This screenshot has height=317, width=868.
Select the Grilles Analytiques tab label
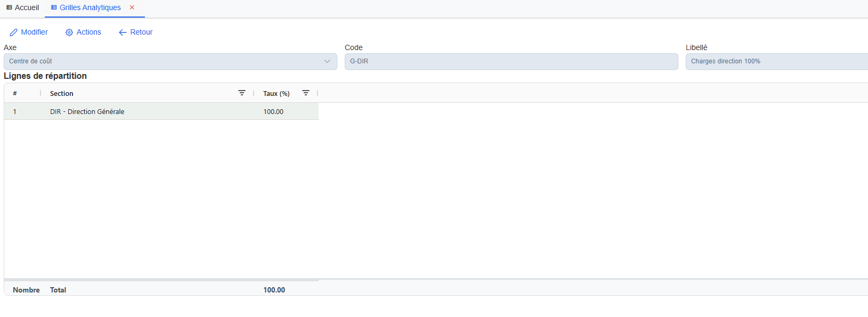click(90, 7)
